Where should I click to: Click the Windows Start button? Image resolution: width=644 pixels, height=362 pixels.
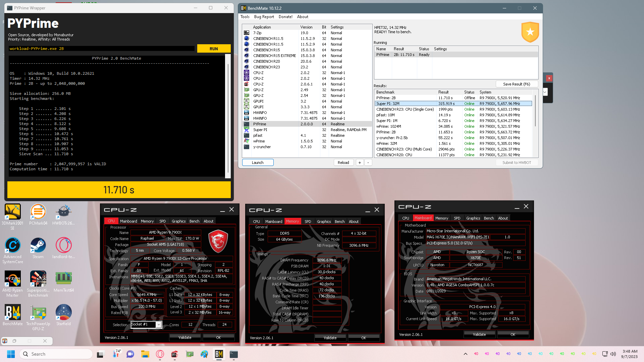tap(11, 354)
